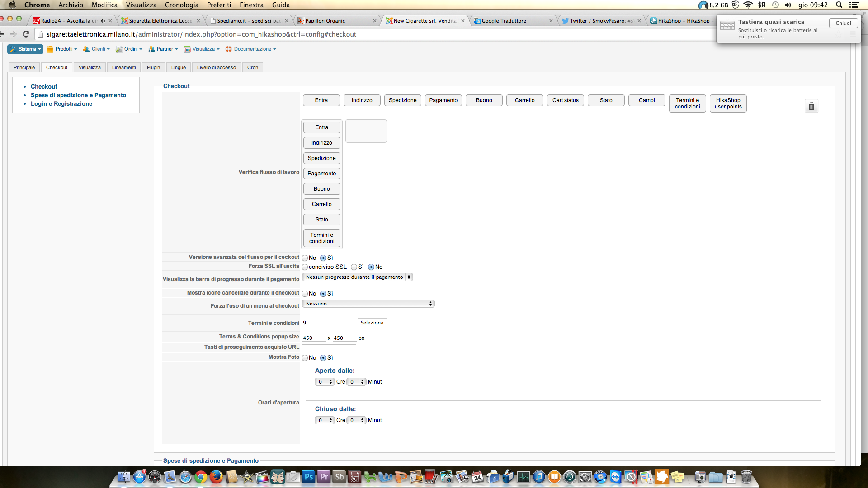Open the Sistema menu icon
The height and width of the screenshot is (488, 868).
(14, 49)
